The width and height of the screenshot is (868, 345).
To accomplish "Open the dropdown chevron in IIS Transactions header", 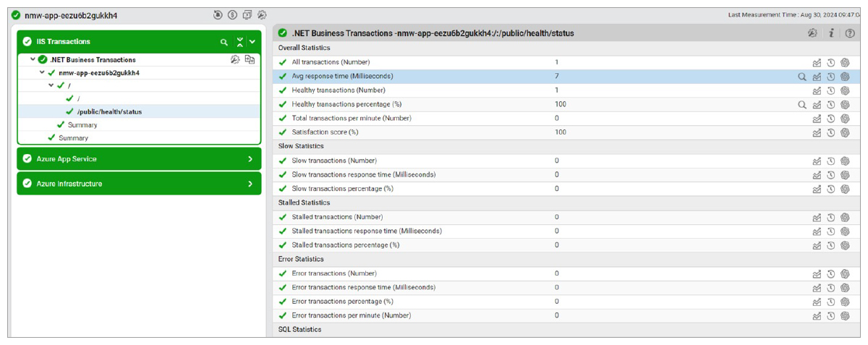I will pyautogui.click(x=252, y=43).
